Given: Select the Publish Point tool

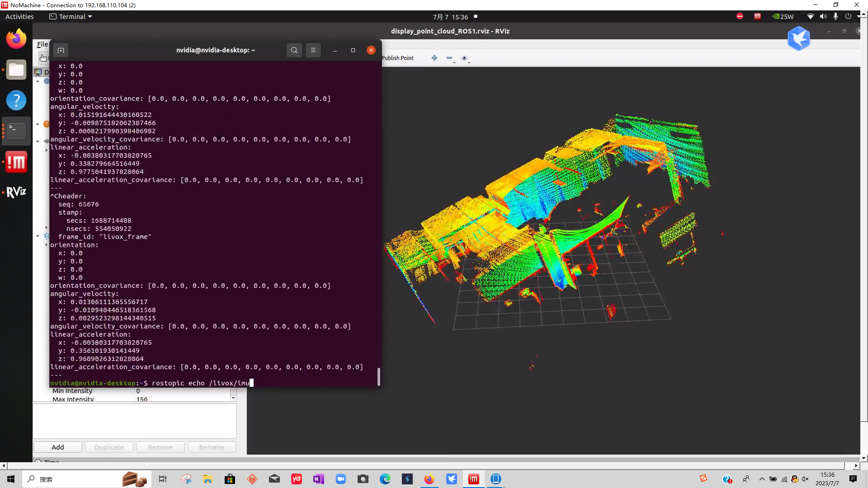Looking at the screenshot, I should pos(397,58).
